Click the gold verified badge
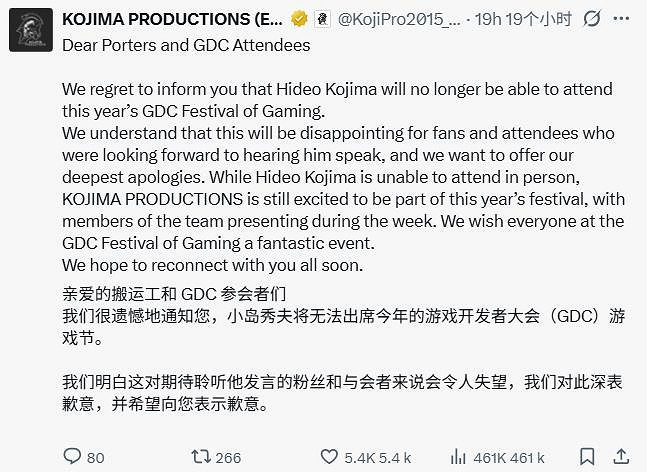 (298, 19)
